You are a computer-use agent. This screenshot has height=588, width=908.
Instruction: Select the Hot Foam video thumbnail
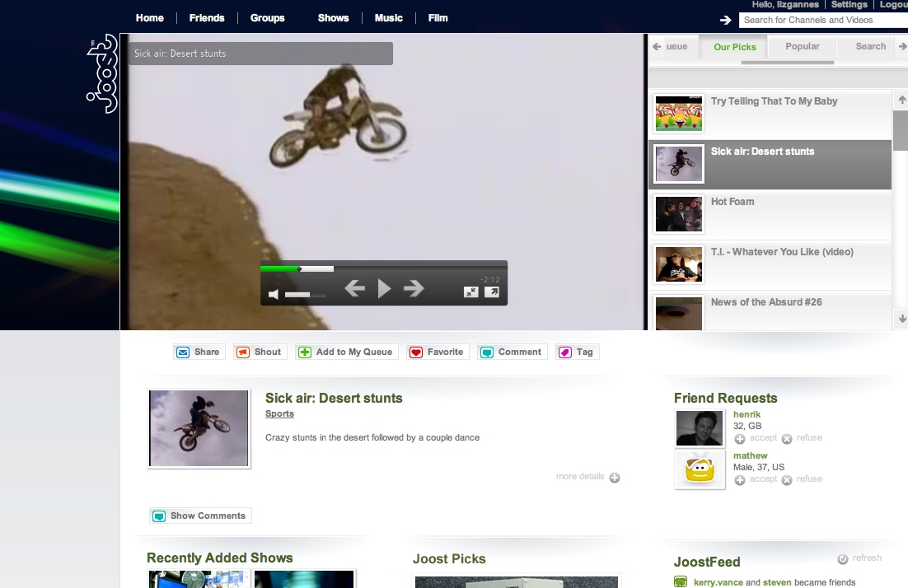click(x=679, y=214)
